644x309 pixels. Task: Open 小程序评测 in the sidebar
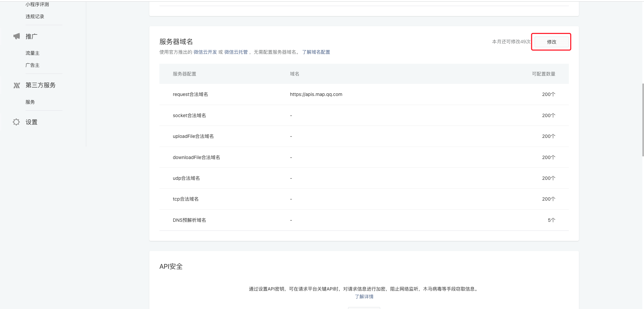pos(37,4)
